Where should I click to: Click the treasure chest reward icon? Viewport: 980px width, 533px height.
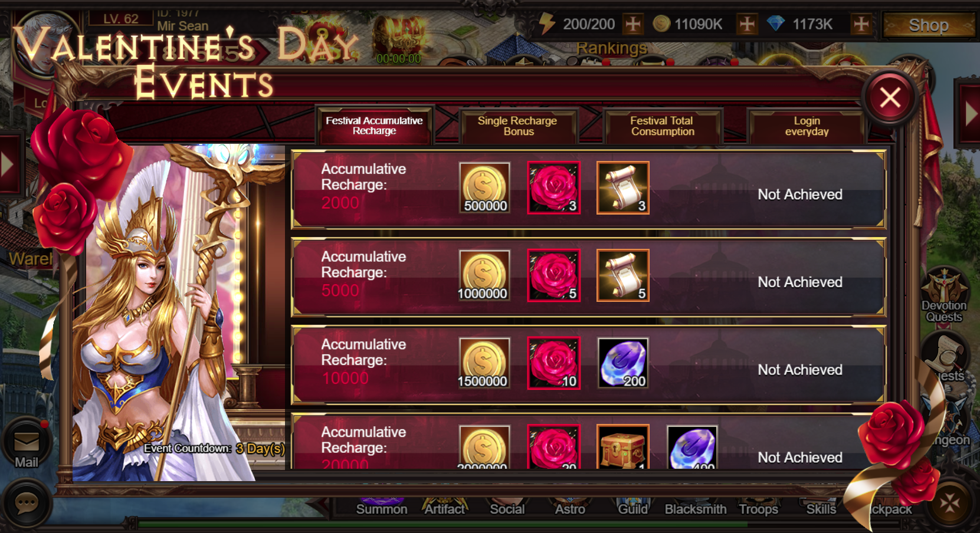pyautogui.click(x=623, y=447)
